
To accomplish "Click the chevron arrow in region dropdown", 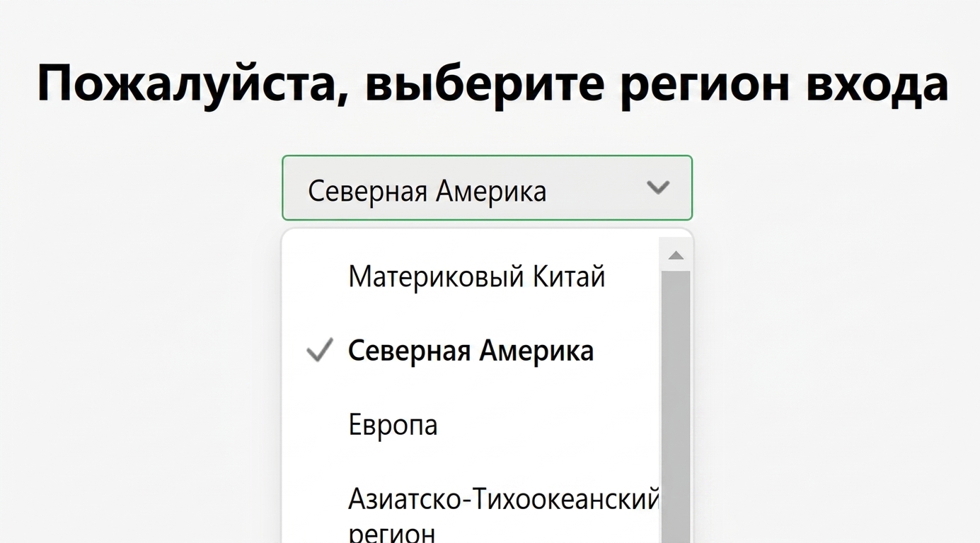I will point(658,187).
